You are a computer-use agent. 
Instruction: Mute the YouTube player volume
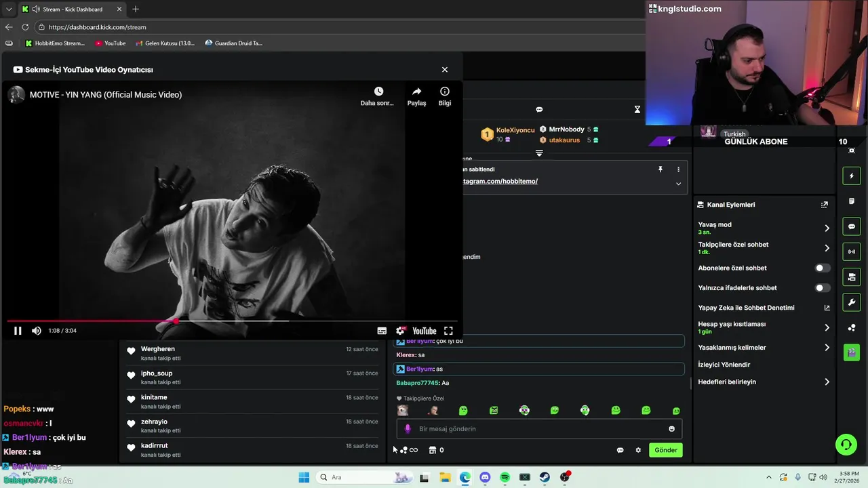[x=36, y=331]
